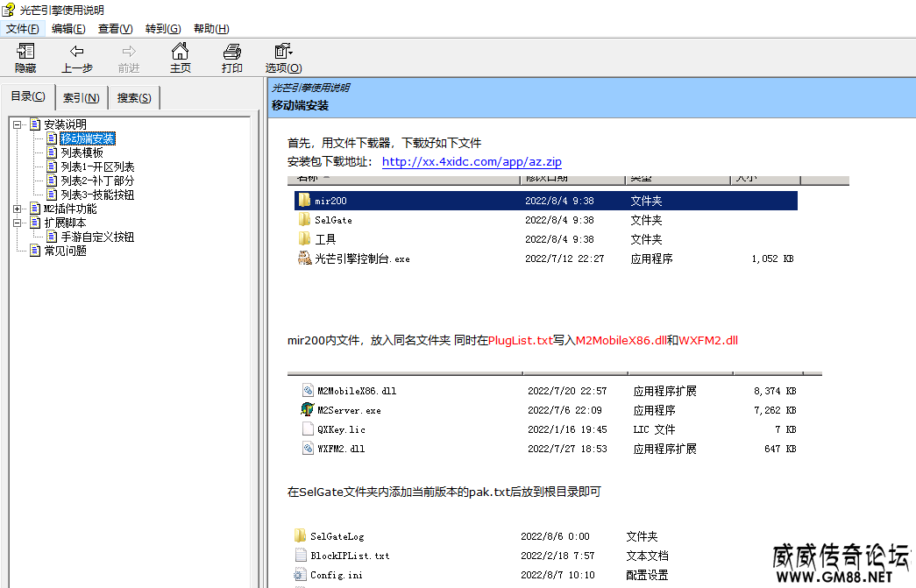916x588 pixels.
Task: Switch to the 目录(C) tab
Action: (28, 96)
